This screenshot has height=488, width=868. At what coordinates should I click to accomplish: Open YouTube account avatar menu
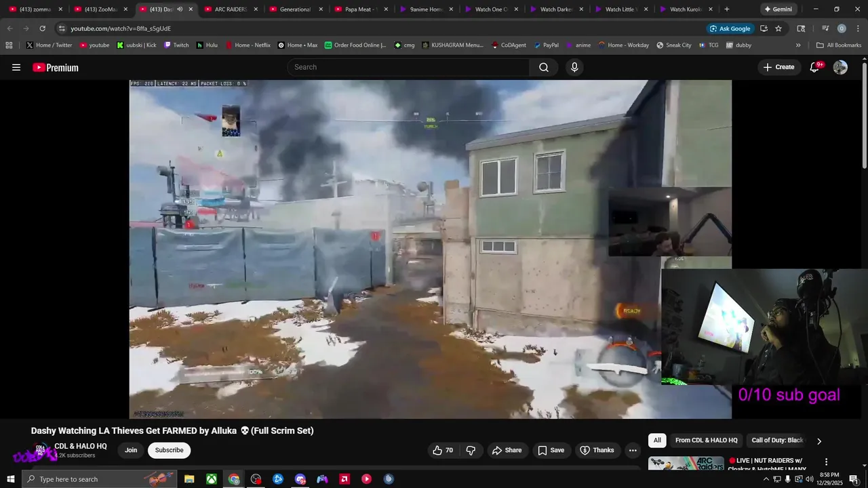coord(840,67)
